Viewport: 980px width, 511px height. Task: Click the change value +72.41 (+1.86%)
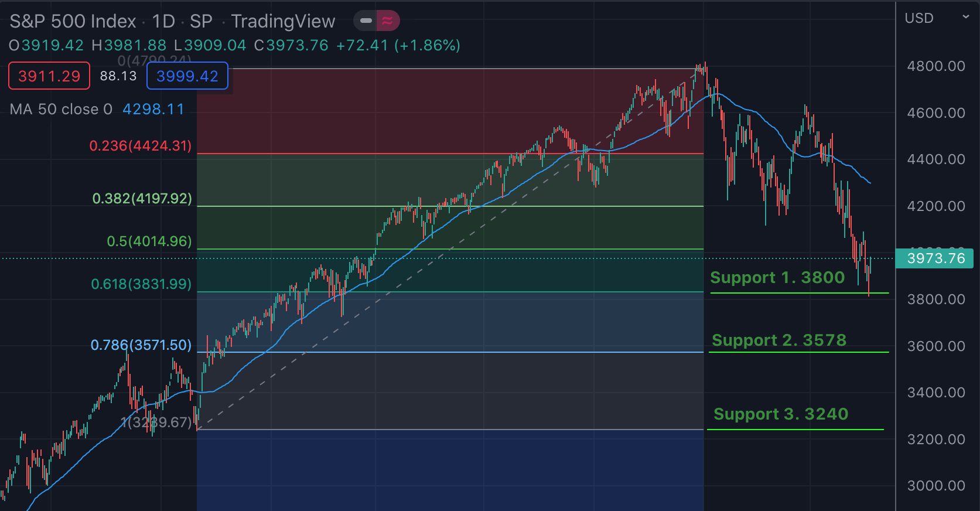[398, 46]
